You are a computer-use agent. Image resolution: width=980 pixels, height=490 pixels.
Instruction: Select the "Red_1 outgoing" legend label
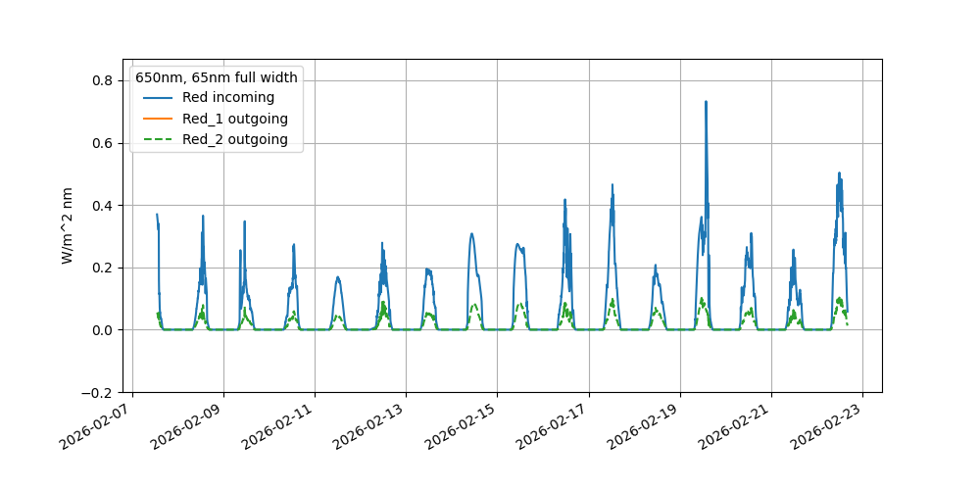pos(235,119)
